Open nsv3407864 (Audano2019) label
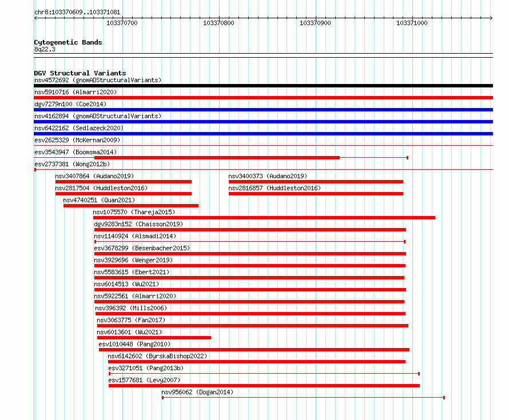 point(94,176)
